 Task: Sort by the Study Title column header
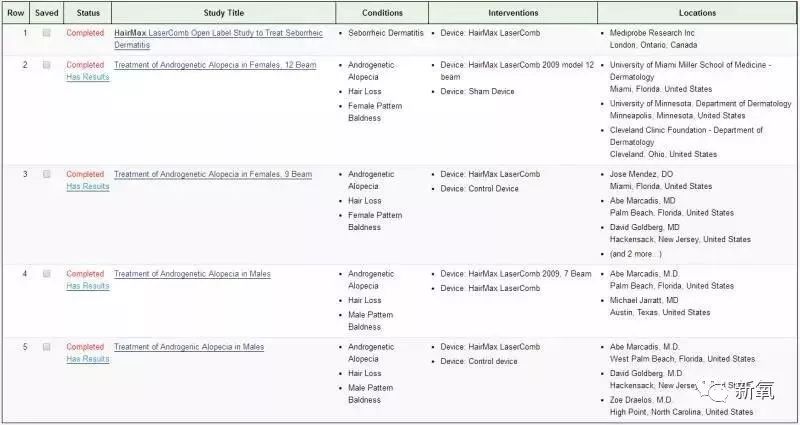(x=223, y=13)
